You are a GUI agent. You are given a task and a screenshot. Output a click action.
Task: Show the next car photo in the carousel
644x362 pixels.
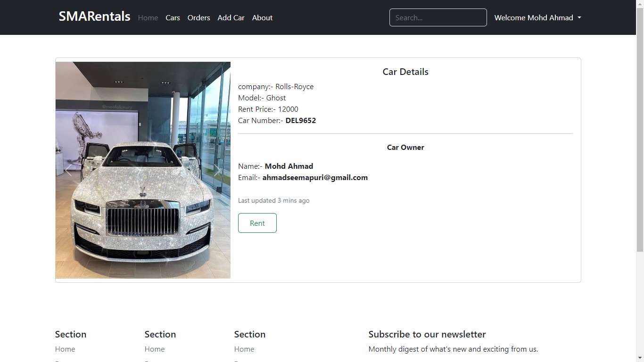[x=217, y=170]
